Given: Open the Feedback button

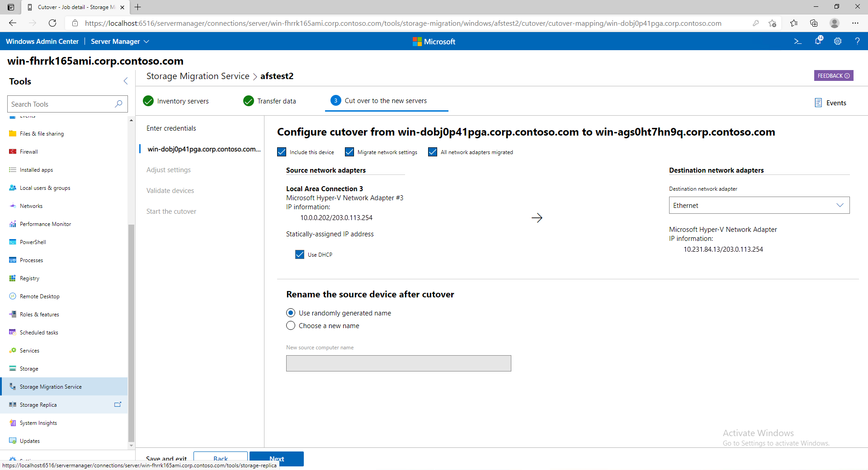Looking at the screenshot, I should (834, 75).
